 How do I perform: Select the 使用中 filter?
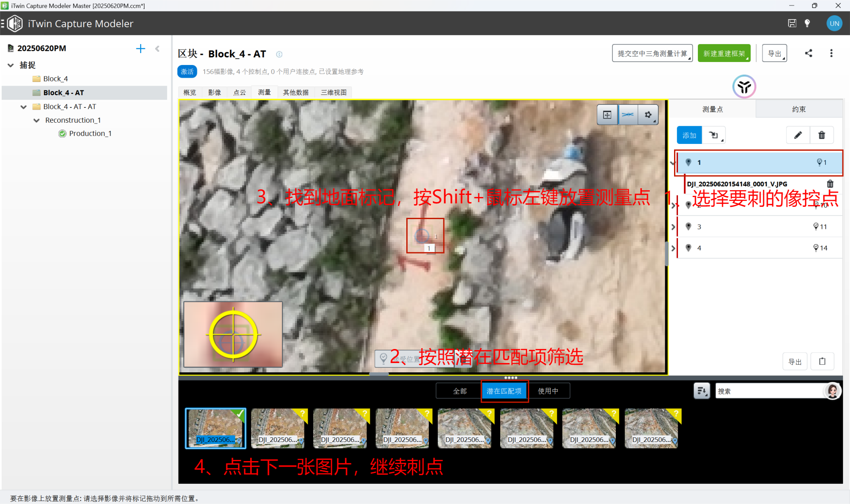point(548,391)
